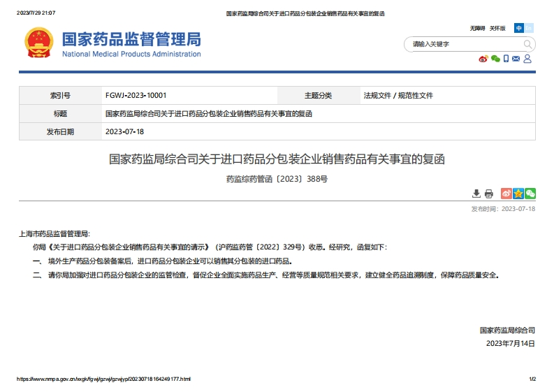
Task: Switch language to Chinese with 中 toggle
Action: click(519, 28)
